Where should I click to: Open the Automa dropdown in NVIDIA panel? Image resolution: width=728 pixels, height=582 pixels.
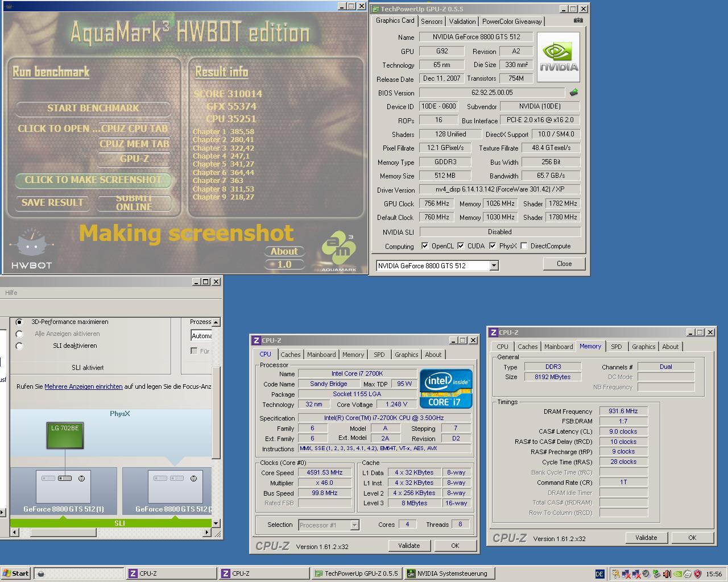tap(201, 336)
